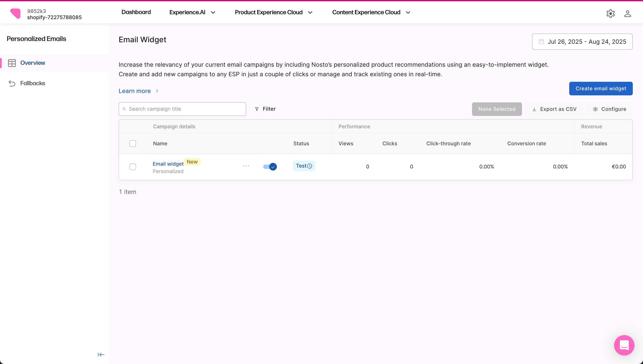This screenshot has height=364, width=643.
Task: Open the three-dots menu for Email widget
Action: (246, 166)
